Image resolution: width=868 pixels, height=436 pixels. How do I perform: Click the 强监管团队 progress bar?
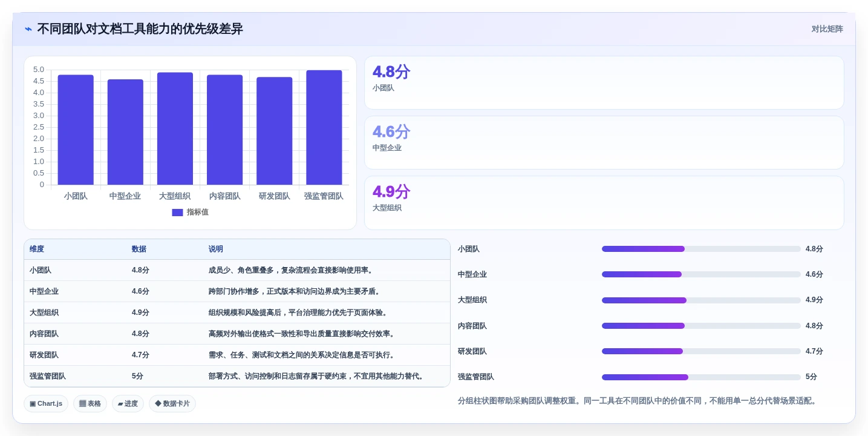pyautogui.click(x=701, y=377)
